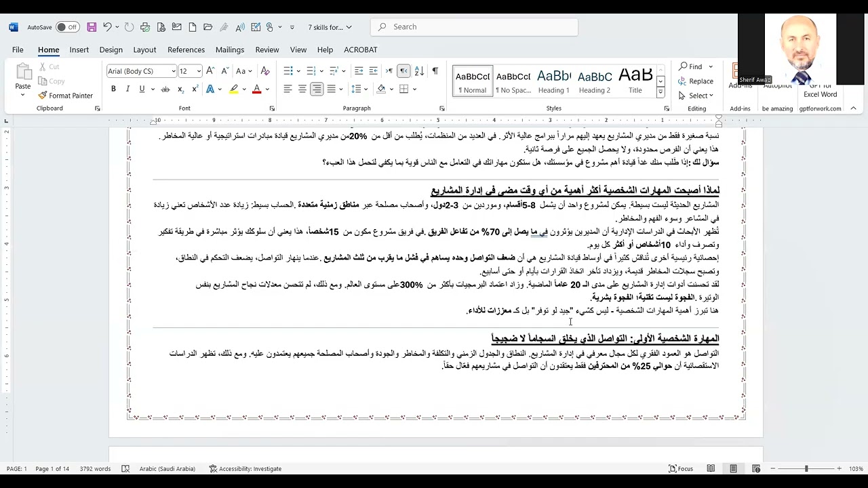
Task: Clear all formatting
Action: pyautogui.click(x=265, y=71)
